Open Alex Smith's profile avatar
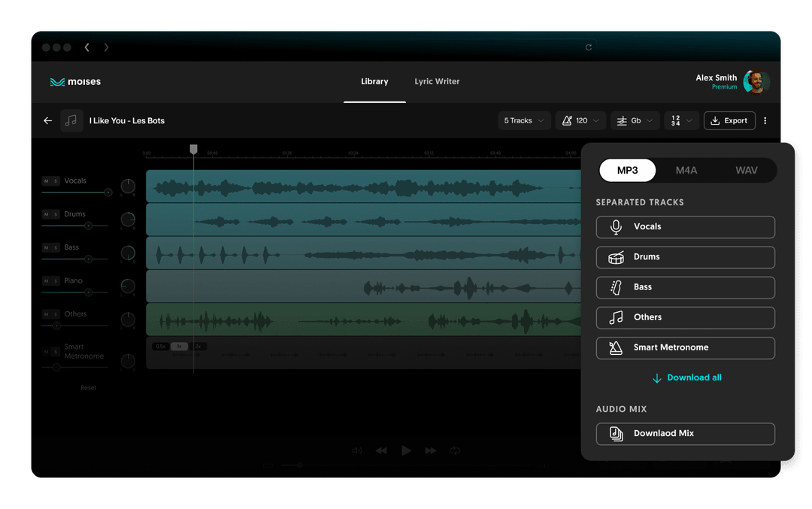 point(756,81)
